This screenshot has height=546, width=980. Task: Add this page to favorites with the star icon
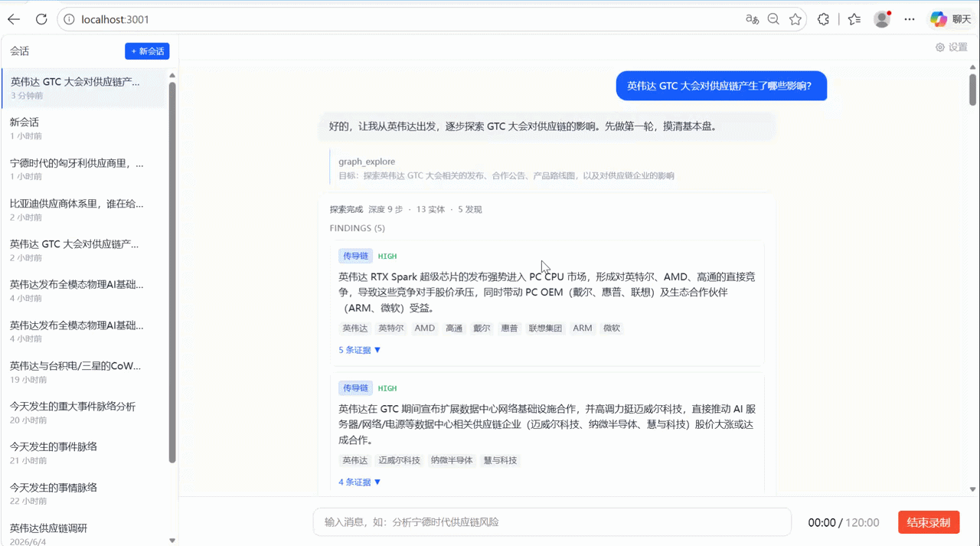[x=795, y=19]
